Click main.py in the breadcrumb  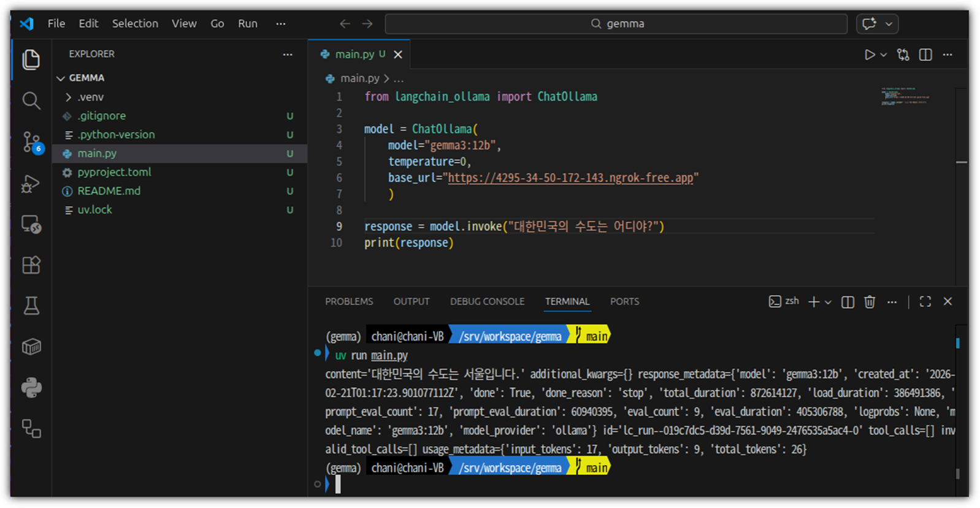[x=359, y=78]
